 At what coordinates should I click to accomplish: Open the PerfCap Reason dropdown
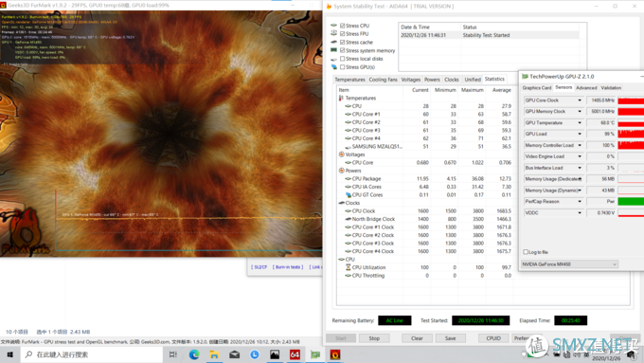[x=580, y=202]
